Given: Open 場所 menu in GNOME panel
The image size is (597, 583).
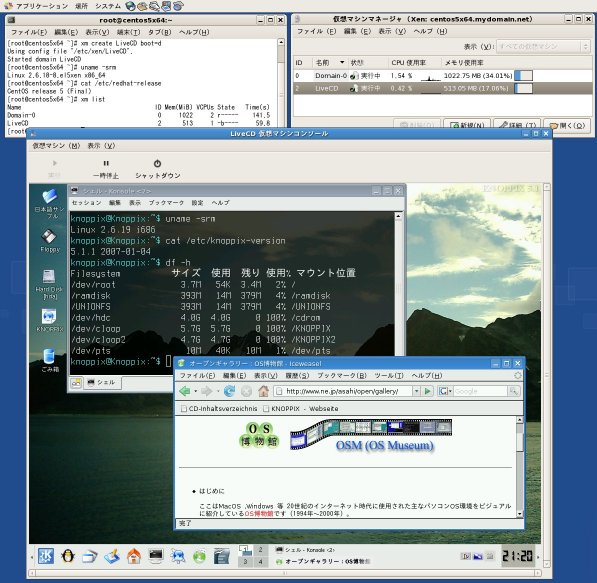Looking at the screenshot, I should click(x=81, y=6).
